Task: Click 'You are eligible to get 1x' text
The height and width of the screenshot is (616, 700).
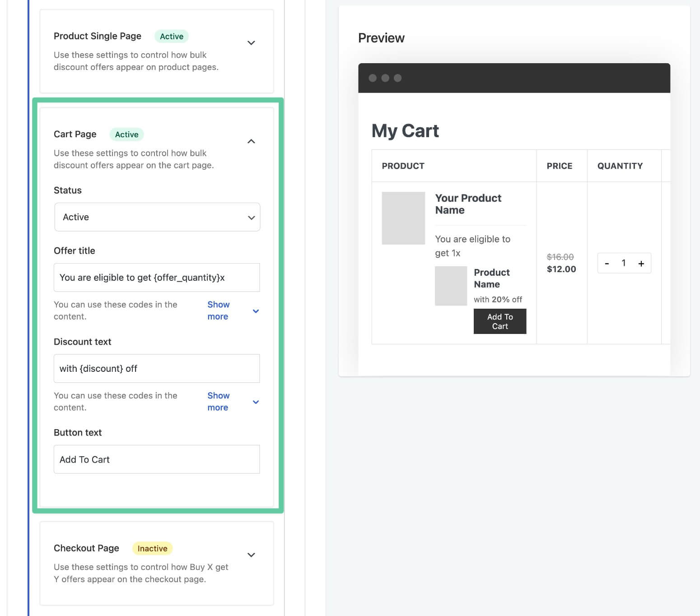Action: pos(472,246)
